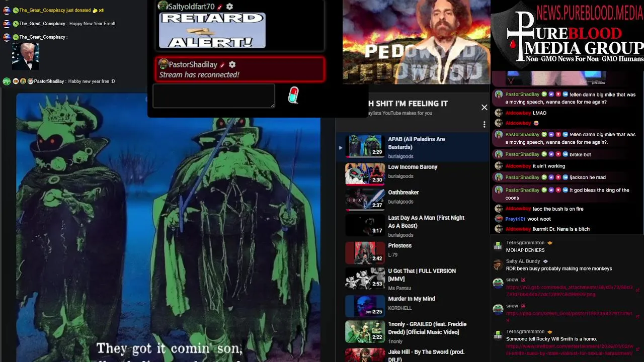Click the NEWS.PUREBLOOD.MEDIA header text
The height and width of the screenshot is (362, 644).
pyautogui.click(x=590, y=13)
